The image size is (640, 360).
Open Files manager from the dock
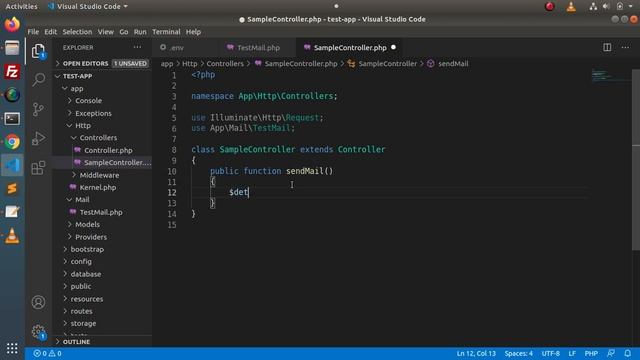pyautogui.click(x=12, y=48)
